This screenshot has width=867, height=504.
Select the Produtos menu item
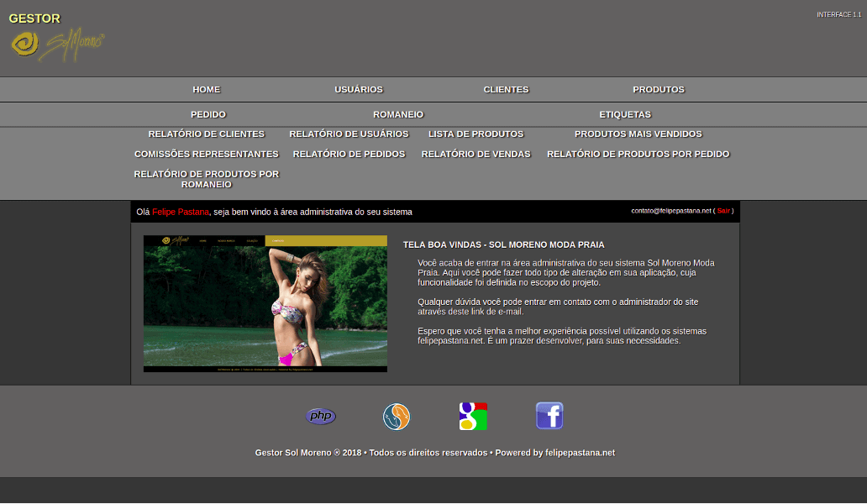click(x=659, y=90)
